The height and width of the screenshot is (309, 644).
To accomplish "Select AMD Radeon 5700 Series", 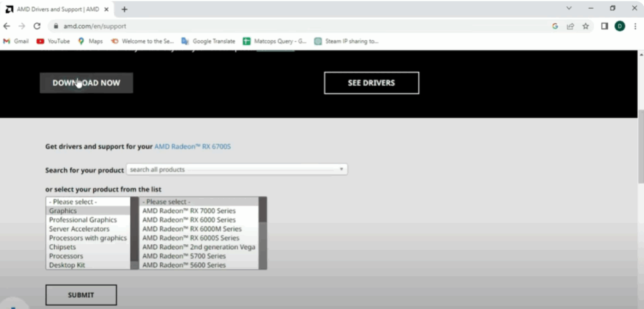I will 199,256.
